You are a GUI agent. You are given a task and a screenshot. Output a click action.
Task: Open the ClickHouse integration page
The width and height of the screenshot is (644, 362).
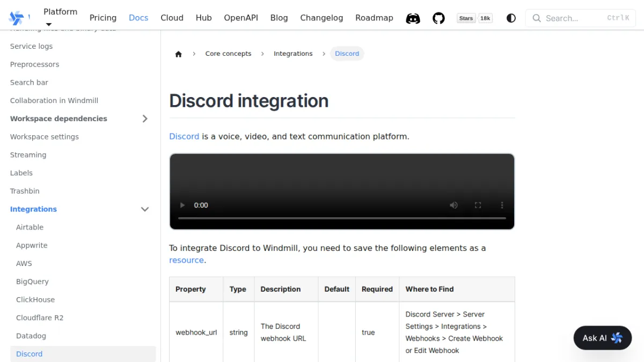35,300
